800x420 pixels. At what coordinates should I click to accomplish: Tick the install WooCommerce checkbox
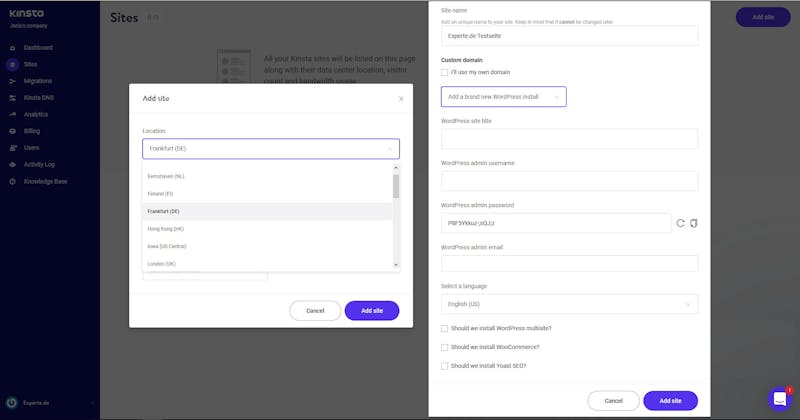click(x=445, y=347)
